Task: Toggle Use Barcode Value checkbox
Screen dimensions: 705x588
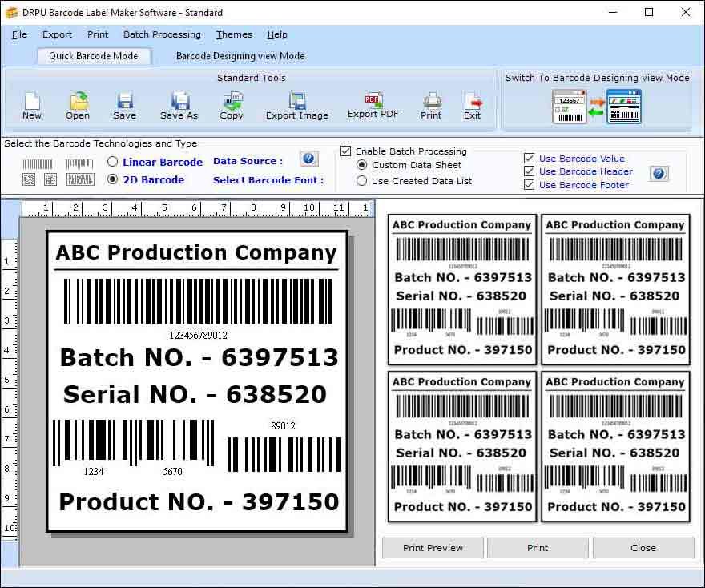Action: [530, 159]
